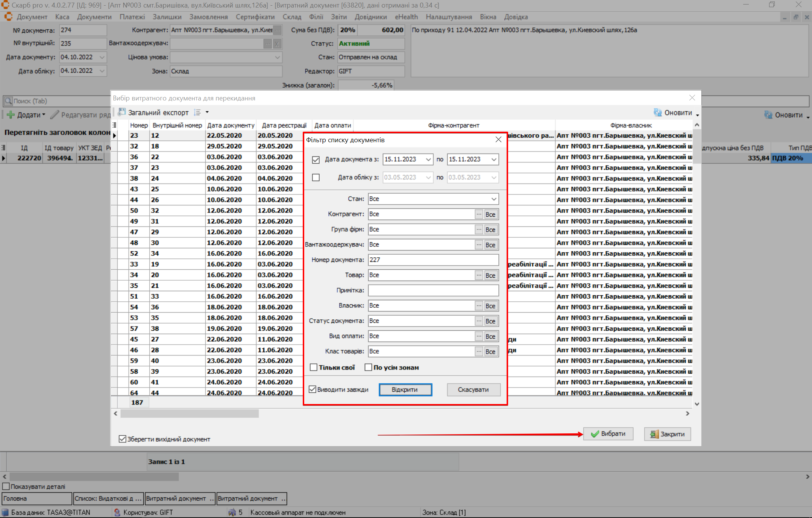Image resolution: width=812 pixels, height=518 pixels.
Task: Open the Дата документа end date dropdown
Action: 493,160
